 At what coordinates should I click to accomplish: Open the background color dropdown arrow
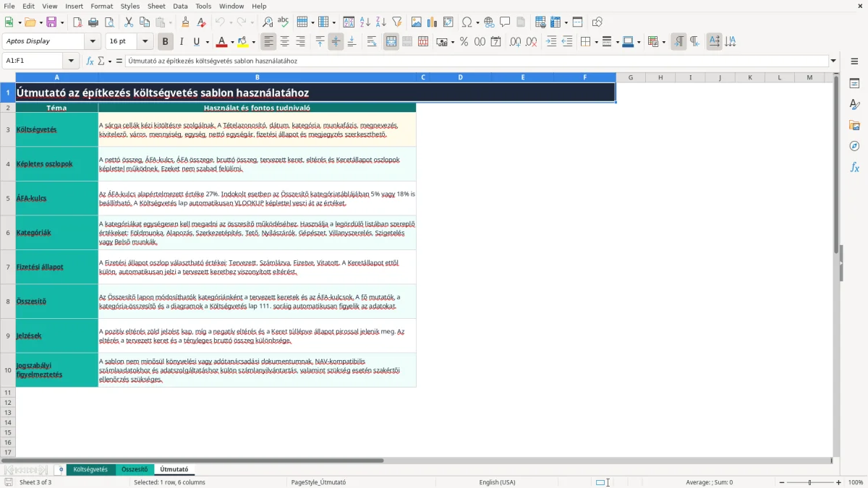[x=255, y=42]
